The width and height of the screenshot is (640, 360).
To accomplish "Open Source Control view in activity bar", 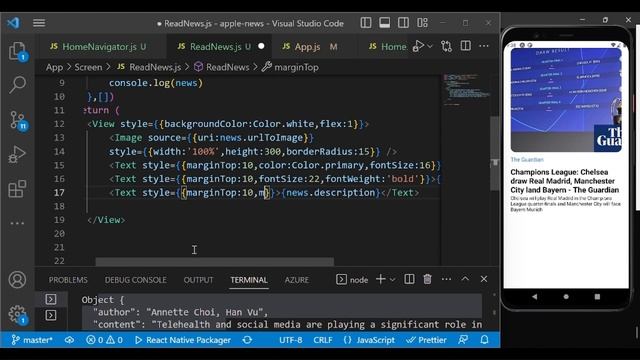I will pyautogui.click(x=17, y=120).
